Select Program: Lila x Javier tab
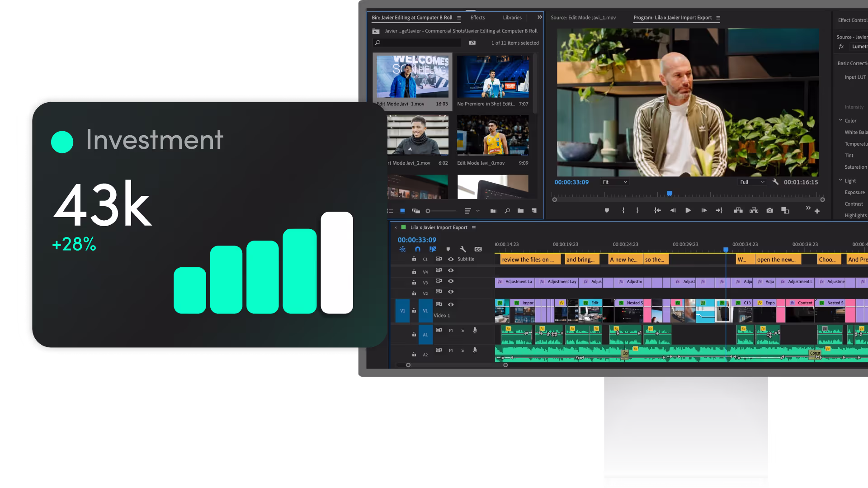868x488 pixels. pos(672,18)
